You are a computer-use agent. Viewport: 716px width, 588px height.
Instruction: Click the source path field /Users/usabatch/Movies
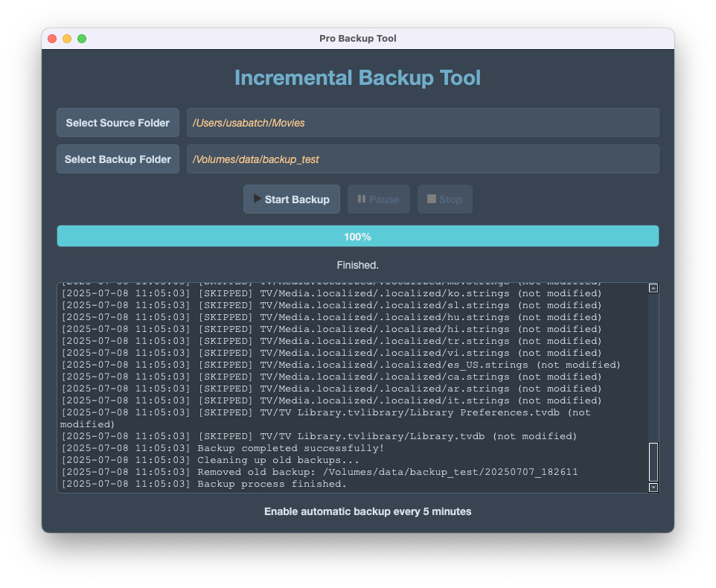coord(423,122)
